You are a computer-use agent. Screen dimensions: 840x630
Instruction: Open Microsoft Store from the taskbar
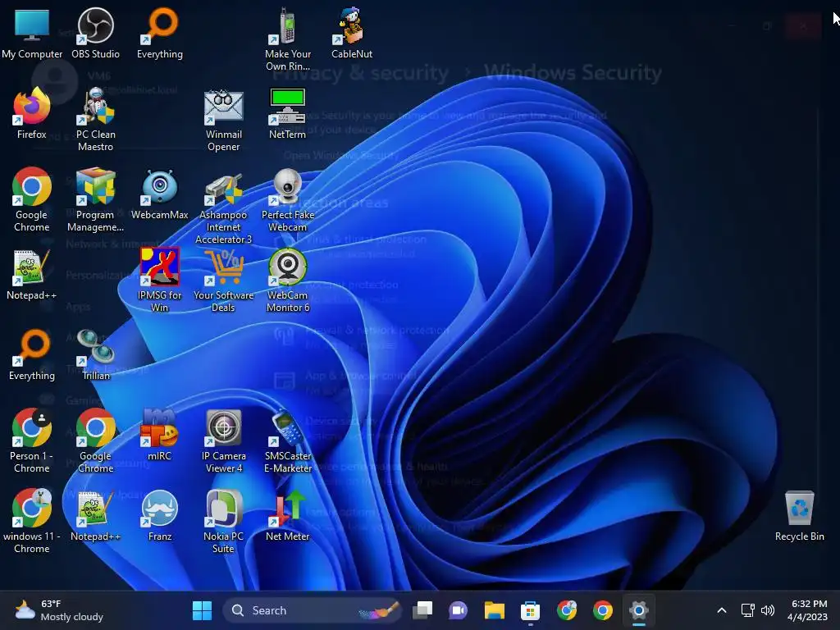click(x=530, y=610)
